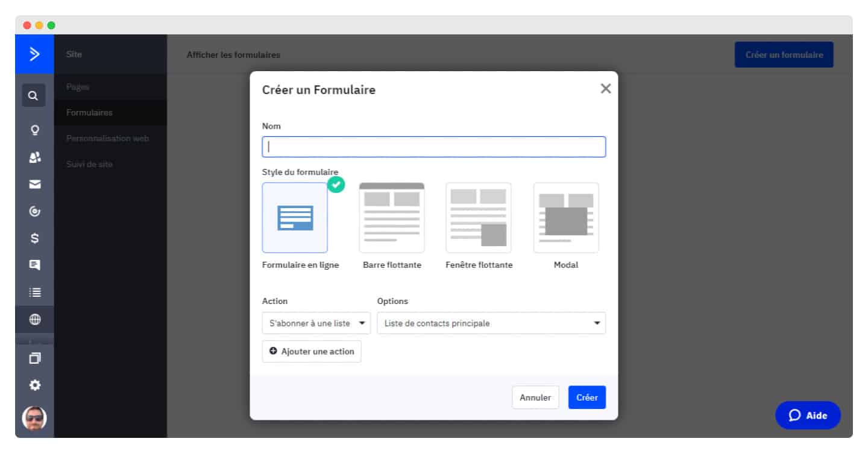Click the Annuler button
Viewport: 868px width, 453px height.
(535, 398)
